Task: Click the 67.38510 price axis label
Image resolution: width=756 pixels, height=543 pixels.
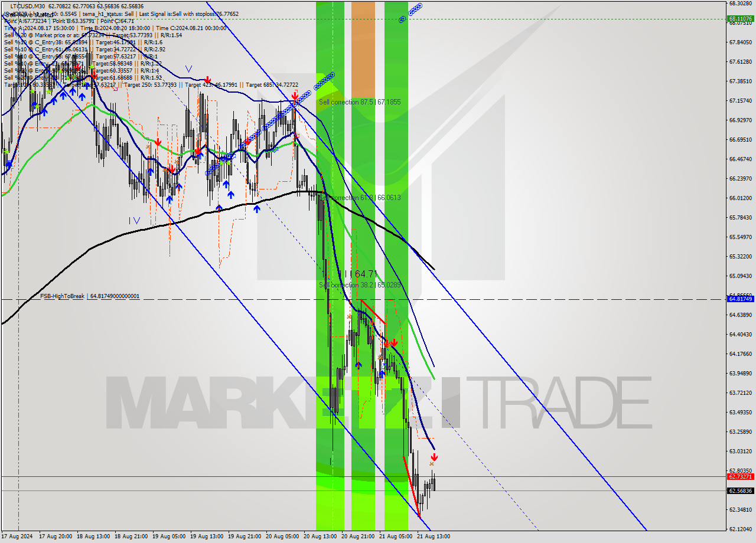Action: coord(740,81)
